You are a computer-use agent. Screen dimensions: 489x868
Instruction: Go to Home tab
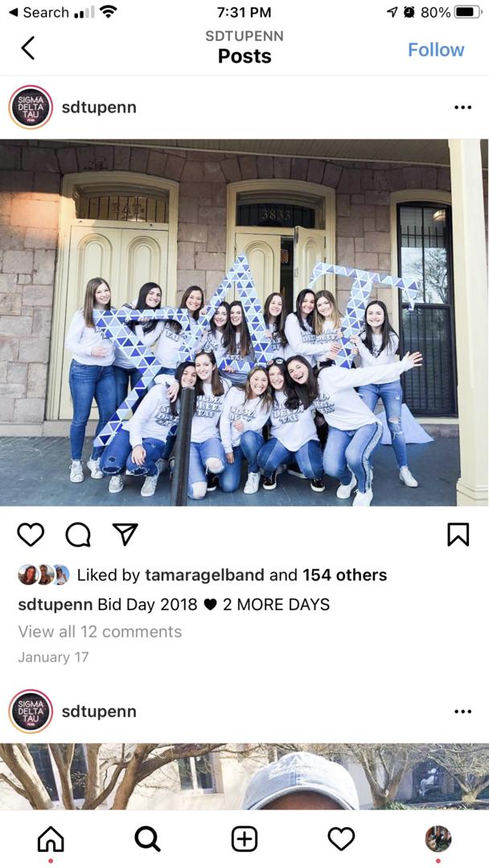[51, 839]
